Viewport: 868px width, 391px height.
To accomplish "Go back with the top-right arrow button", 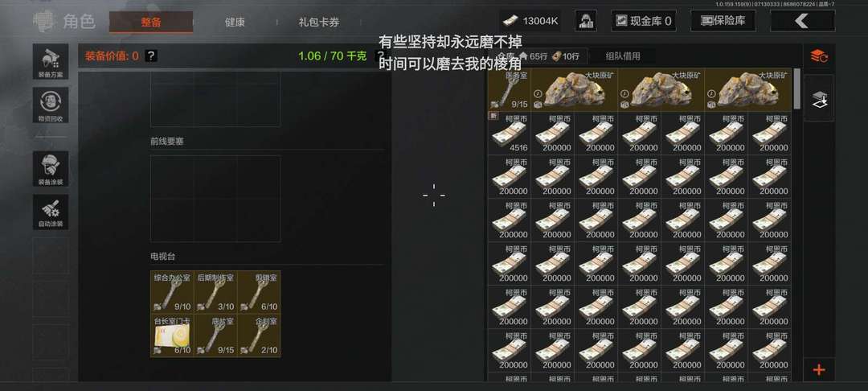I will [x=802, y=21].
